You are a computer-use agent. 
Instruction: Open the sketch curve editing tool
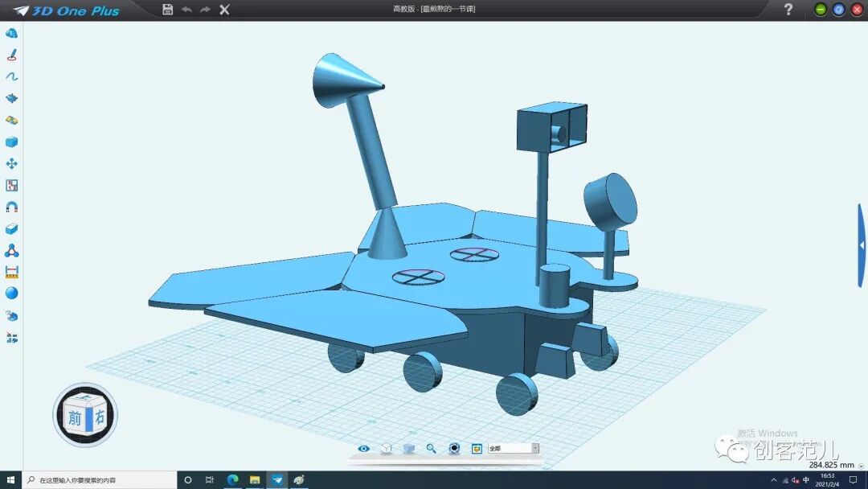tap(11, 76)
